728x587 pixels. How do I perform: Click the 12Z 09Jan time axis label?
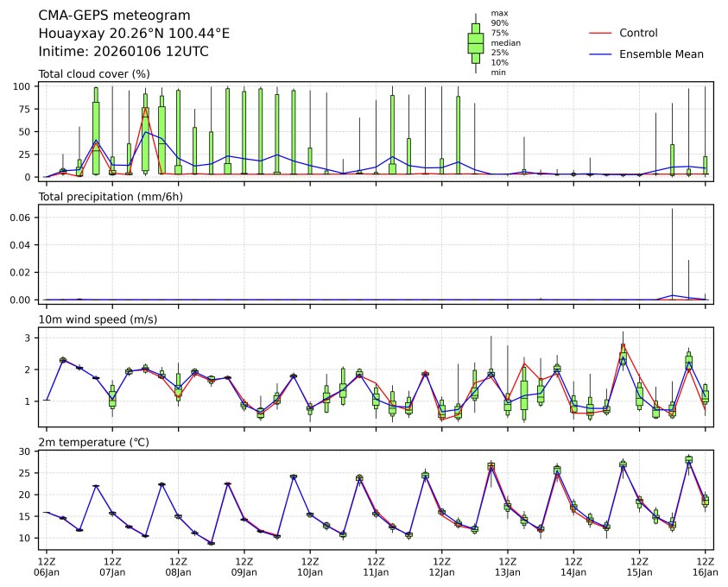tap(244, 566)
